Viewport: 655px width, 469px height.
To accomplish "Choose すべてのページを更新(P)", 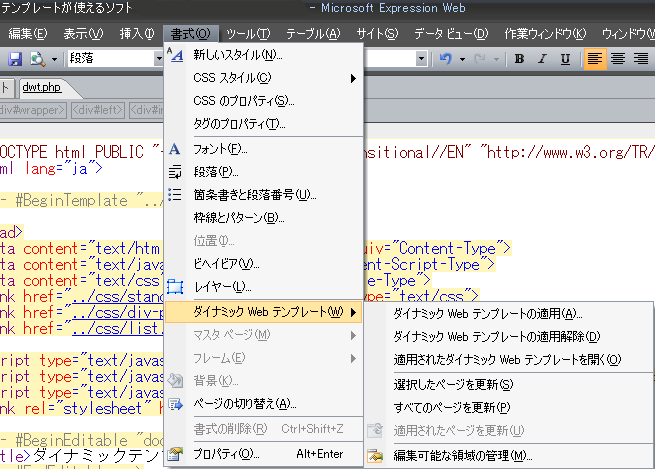I will [x=509, y=408].
